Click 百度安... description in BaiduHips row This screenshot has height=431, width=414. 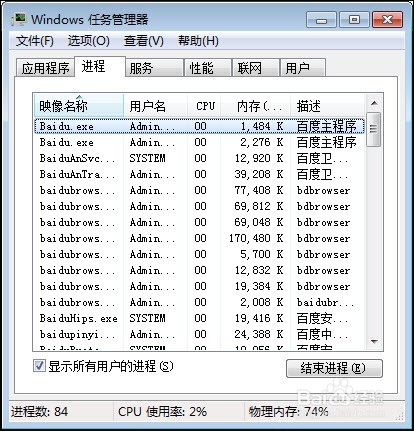pyautogui.click(x=322, y=318)
